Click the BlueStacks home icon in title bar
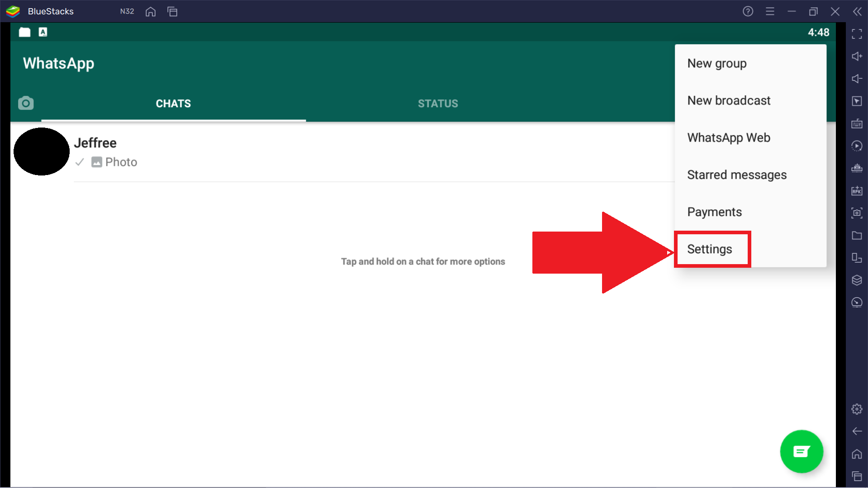The image size is (868, 488). tap(151, 12)
